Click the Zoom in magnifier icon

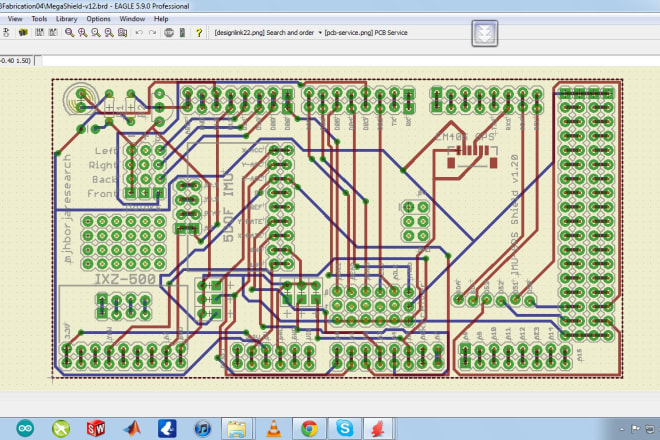pos(83,32)
